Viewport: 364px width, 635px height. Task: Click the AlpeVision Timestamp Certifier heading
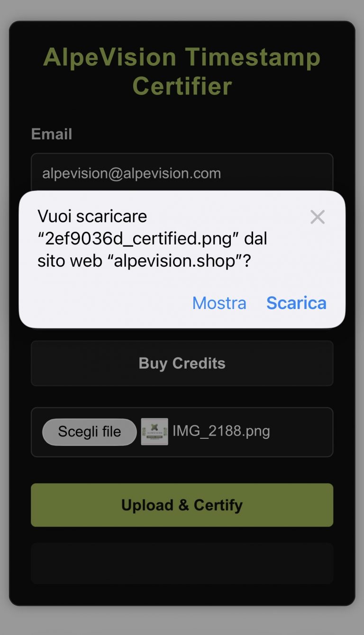182,72
